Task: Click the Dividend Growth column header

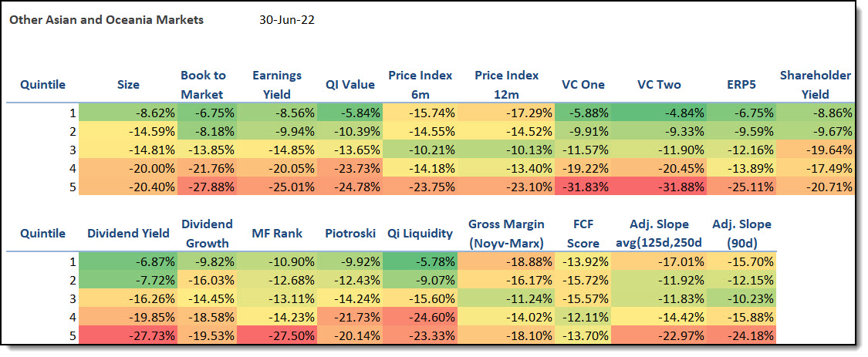Action: pyautogui.click(x=207, y=234)
